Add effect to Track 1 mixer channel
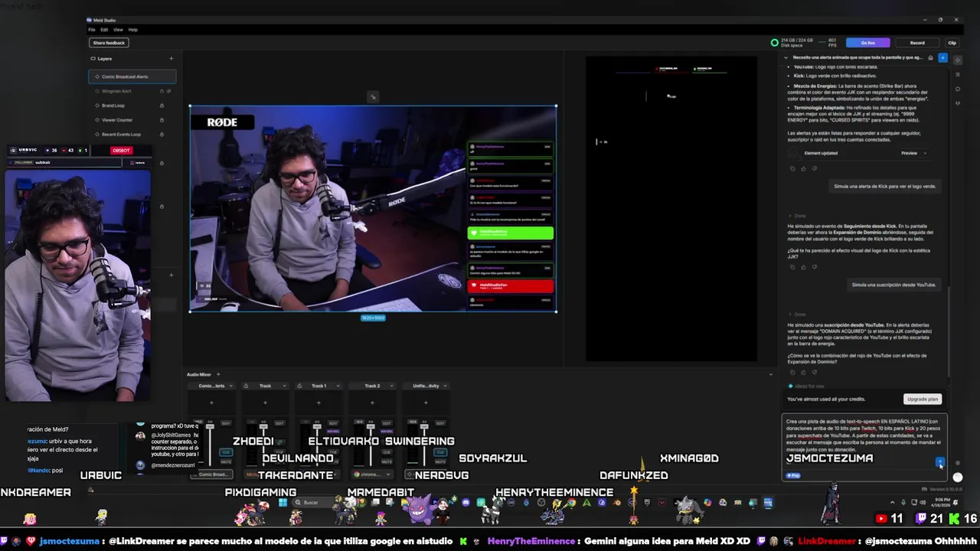The width and height of the screenshot is (980, 551). (318, 403)
